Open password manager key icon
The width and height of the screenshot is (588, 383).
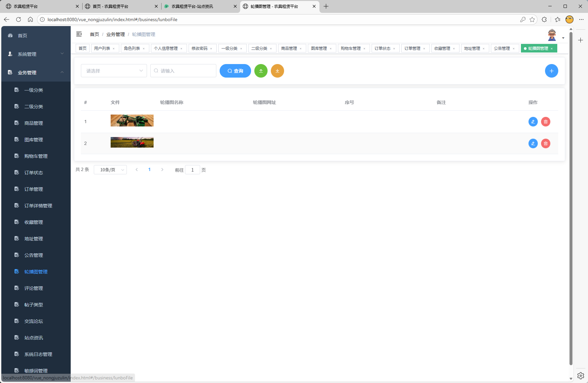[x=523, y=19]
